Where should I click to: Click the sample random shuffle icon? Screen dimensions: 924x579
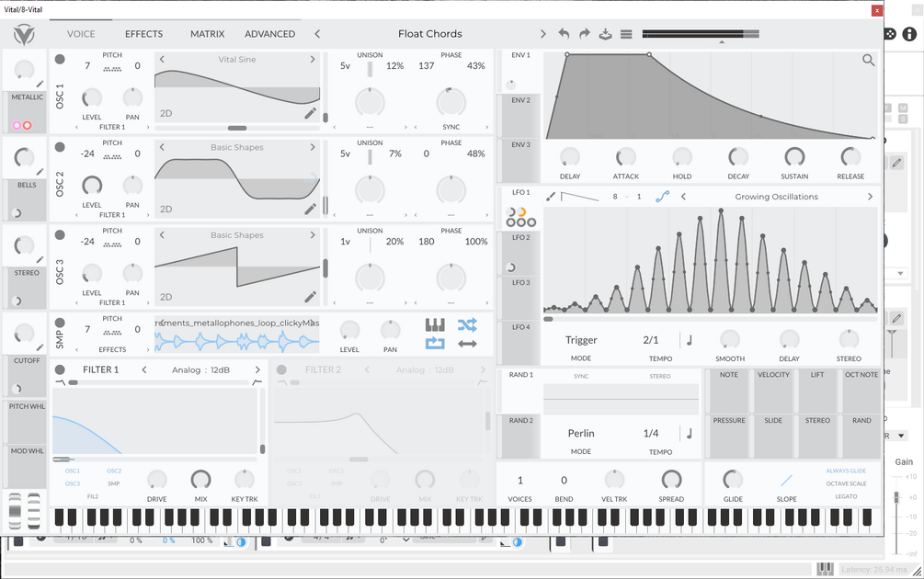(467, 324)
